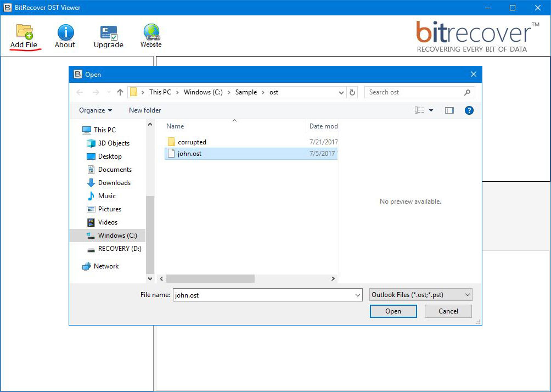
Task: Select Videos in sidebar
Action: pyautogui.click(x=102, y=222)
